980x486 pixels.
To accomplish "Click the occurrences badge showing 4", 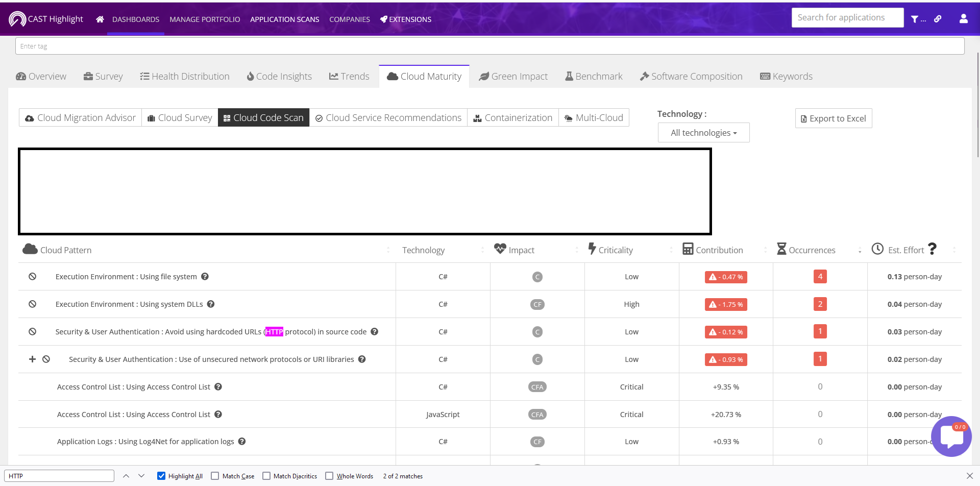I will pyautogui.click(x=820, y=277).
